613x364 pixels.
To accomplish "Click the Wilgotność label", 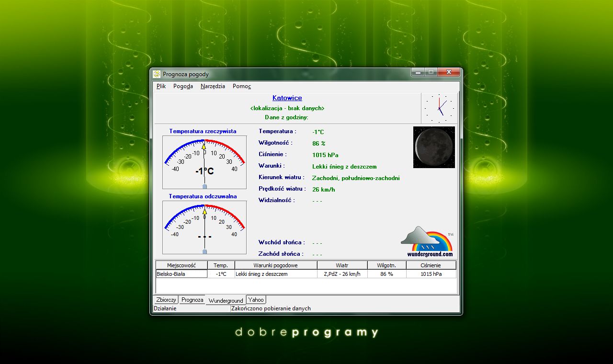I will [x=275, y=143].
